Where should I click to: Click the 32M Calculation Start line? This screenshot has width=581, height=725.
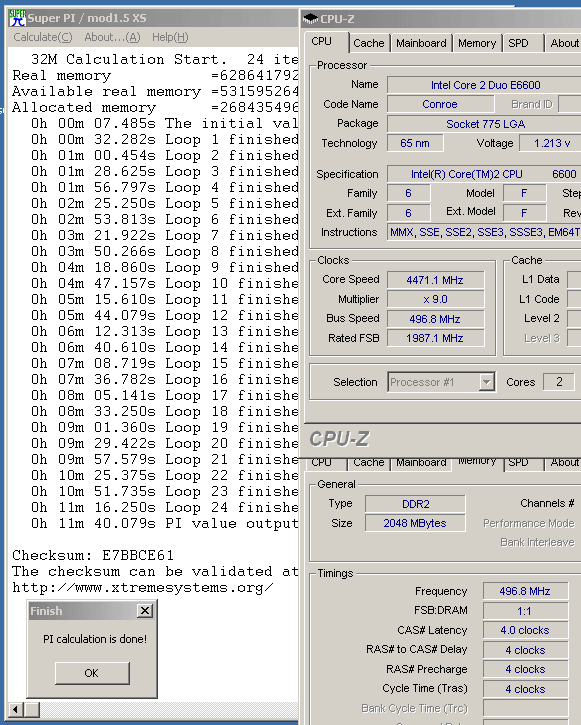click(x=165, y=60)
